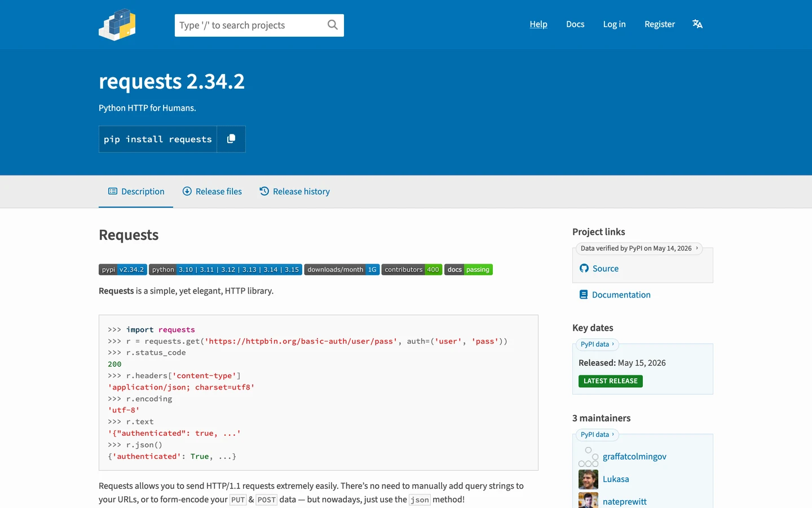This screenshot has width=812, height=508.
Task: Focus the search projects input field
Action: [x=251, y=25]
